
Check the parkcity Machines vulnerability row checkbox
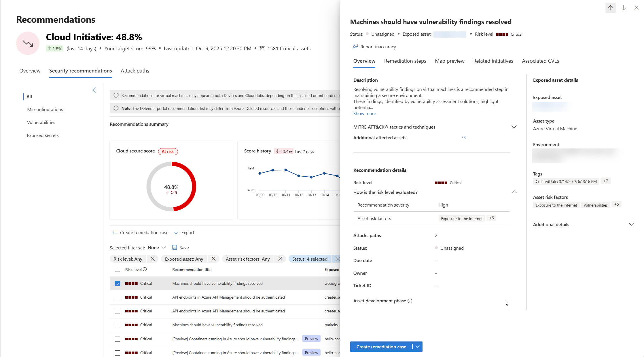coord(118,325)
